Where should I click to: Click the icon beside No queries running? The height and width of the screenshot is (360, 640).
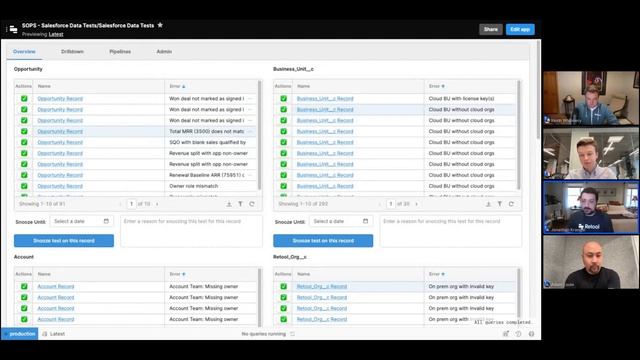coord(292,334)
